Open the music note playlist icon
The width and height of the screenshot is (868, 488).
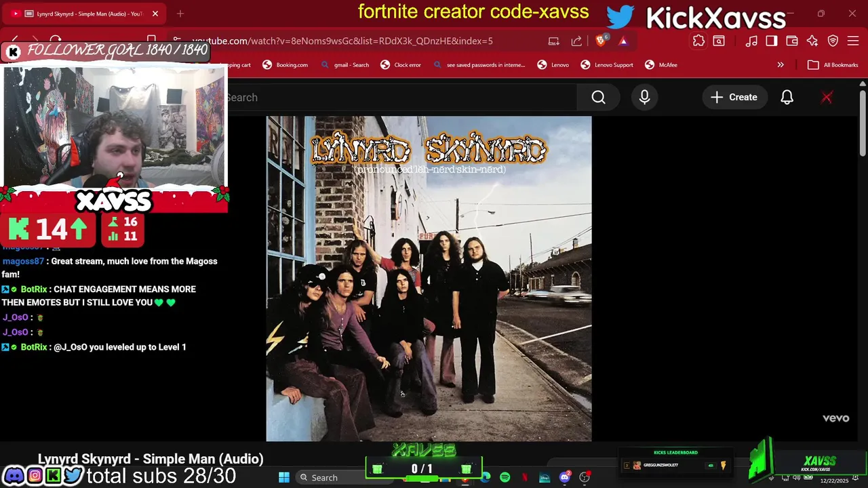tap(751, 41)
